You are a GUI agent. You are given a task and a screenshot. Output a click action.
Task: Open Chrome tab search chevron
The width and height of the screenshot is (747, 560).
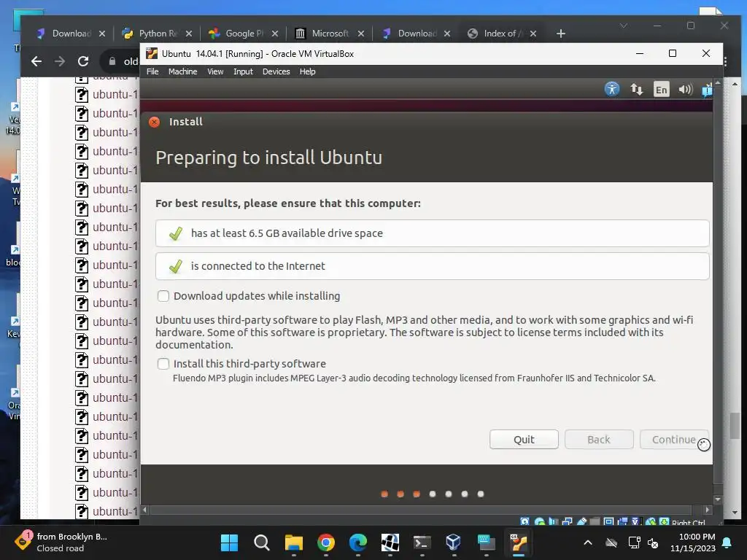point(623,26)
